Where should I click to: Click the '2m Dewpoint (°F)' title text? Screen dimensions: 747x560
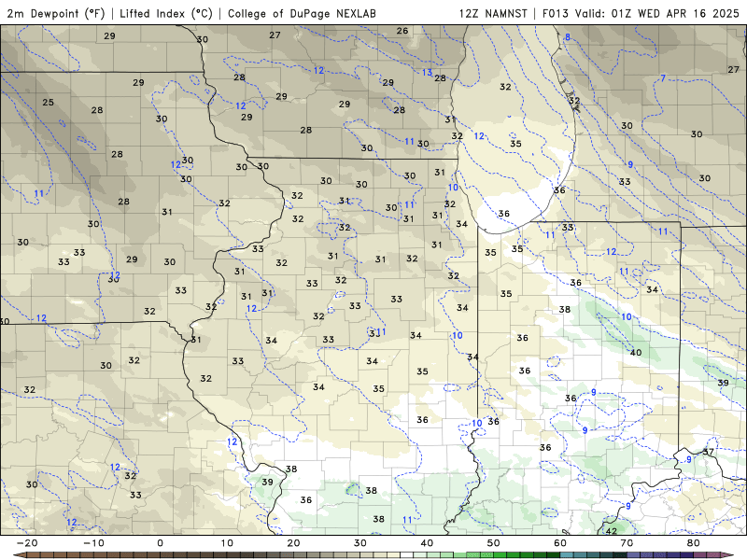(x=56, y=13)
